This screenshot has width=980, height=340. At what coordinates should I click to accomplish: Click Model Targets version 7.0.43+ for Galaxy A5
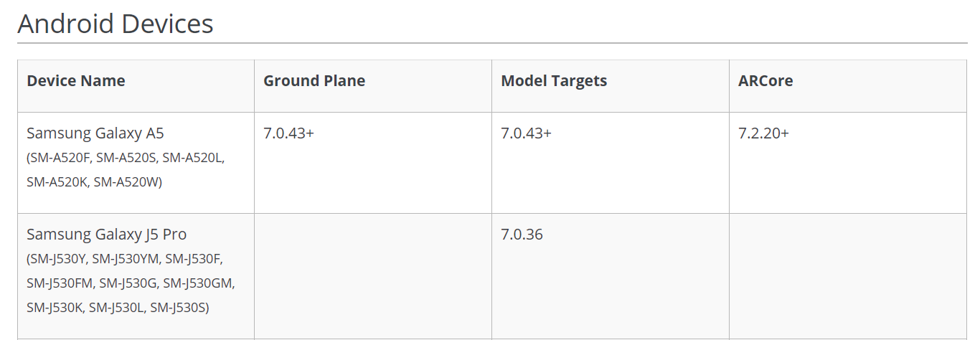tap(526, 133)
